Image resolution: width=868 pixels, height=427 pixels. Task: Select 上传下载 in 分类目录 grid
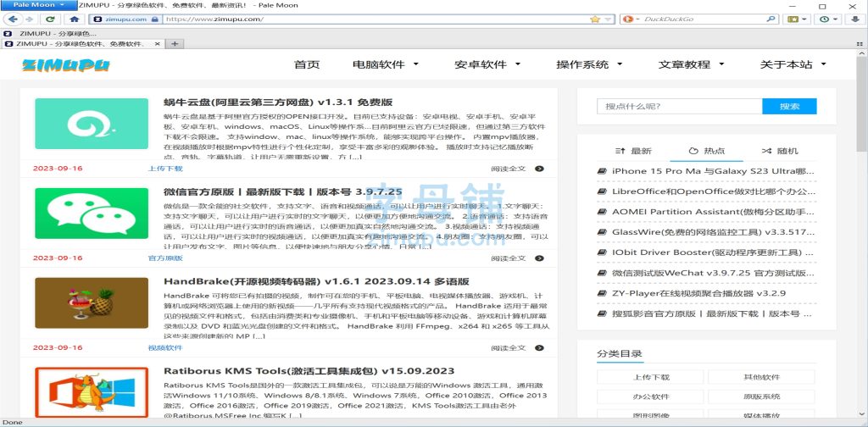pos(650,377)
